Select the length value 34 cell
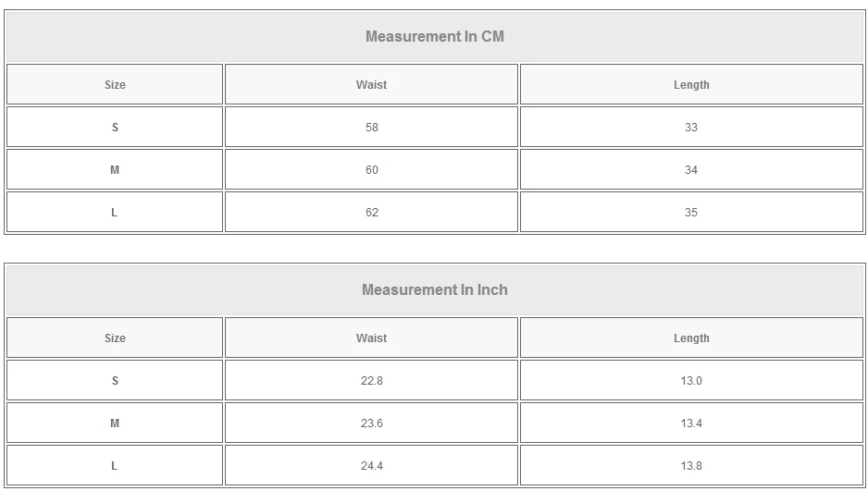 [x=691, y=170]
